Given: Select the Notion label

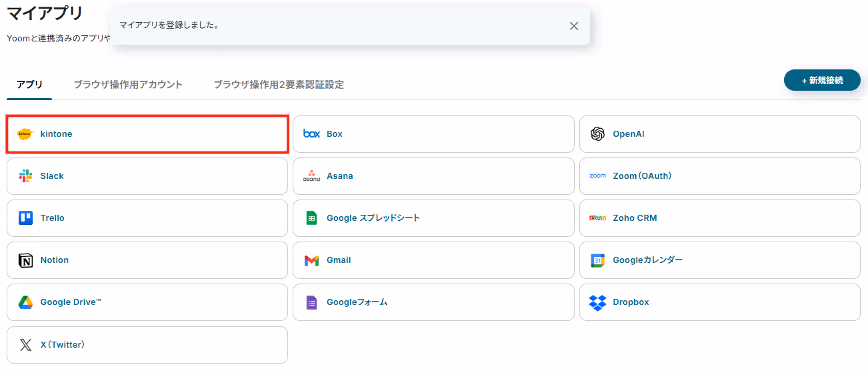Looking at the screenshot, I should (x=55, y=260).
